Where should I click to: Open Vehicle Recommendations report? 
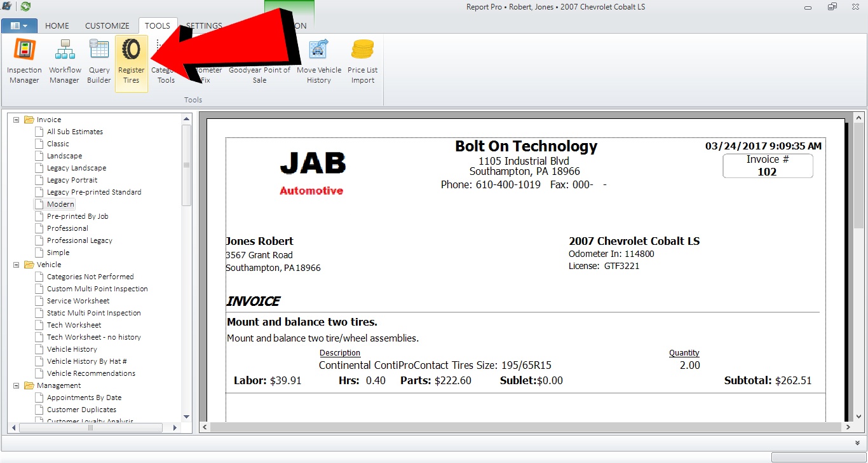point(91,373)
